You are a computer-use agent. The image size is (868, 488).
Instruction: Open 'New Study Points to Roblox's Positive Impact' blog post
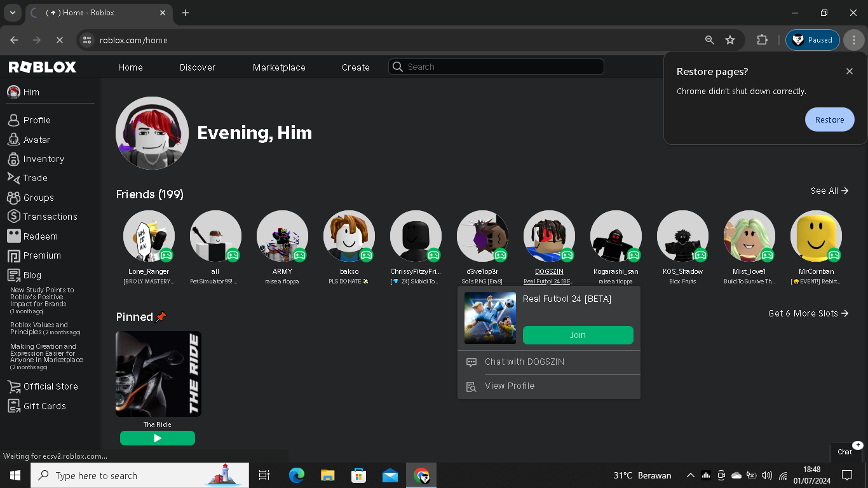pyautogui.click(x=42, y=301)
